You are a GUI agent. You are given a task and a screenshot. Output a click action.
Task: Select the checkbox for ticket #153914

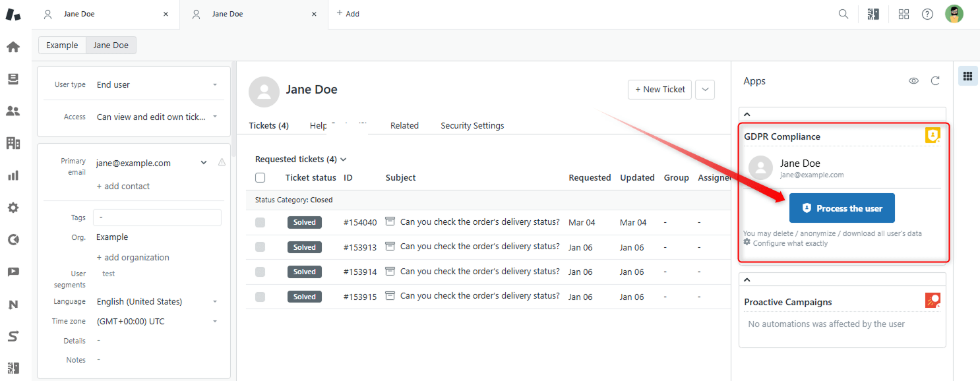tap(260, 272)
